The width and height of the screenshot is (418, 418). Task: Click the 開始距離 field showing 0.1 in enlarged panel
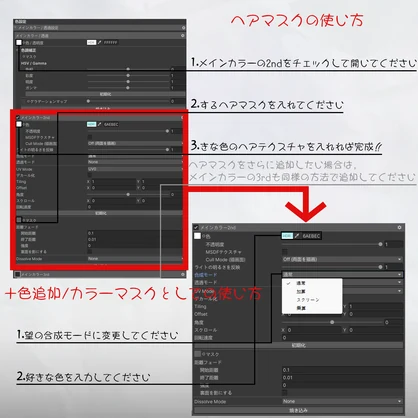pyautogui.click(x=342, y=370)
